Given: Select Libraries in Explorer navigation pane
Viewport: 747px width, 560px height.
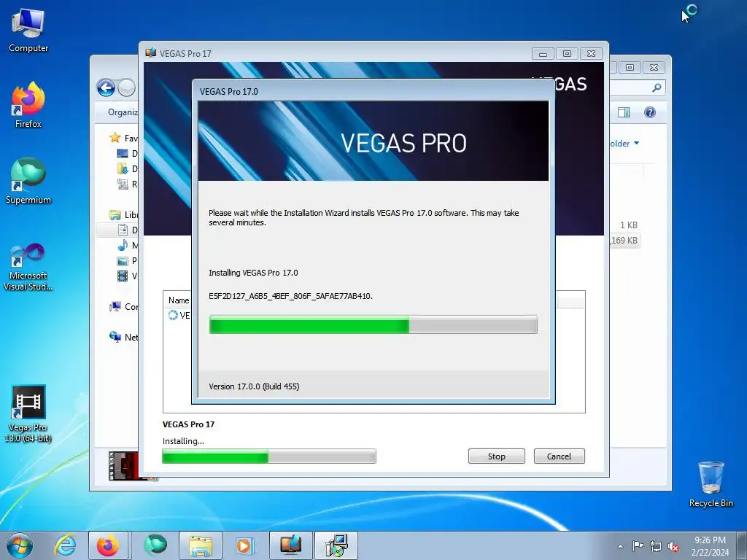Looking at the screenshot, I should point(123,215).
